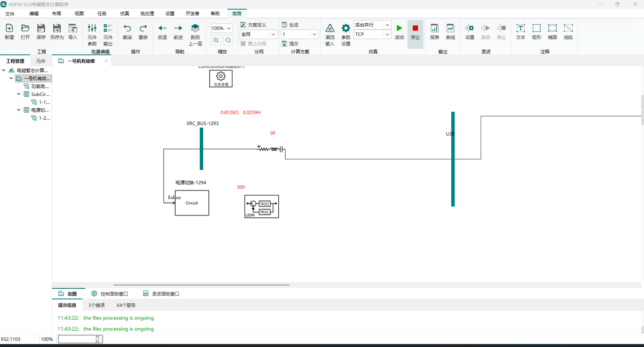Expand the 全网 network dropdown

click(x=273, y=34)
